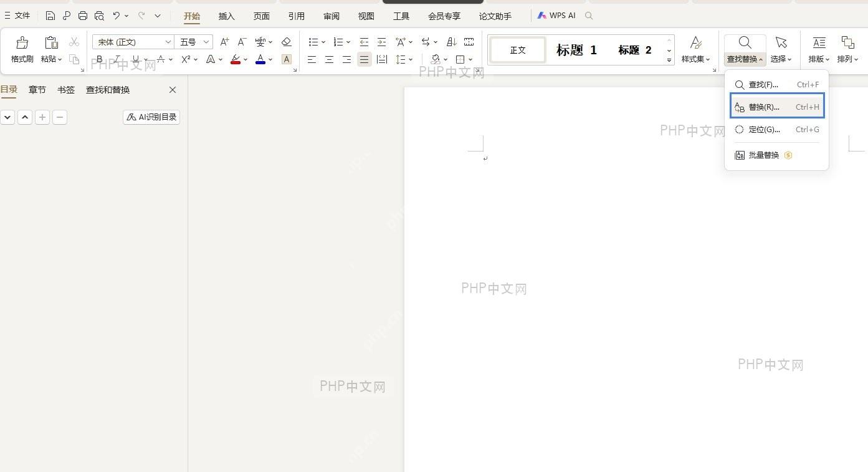Expand the styles gallery more arrow
Viewport: 868px width, 472px height.
(669, 60)
